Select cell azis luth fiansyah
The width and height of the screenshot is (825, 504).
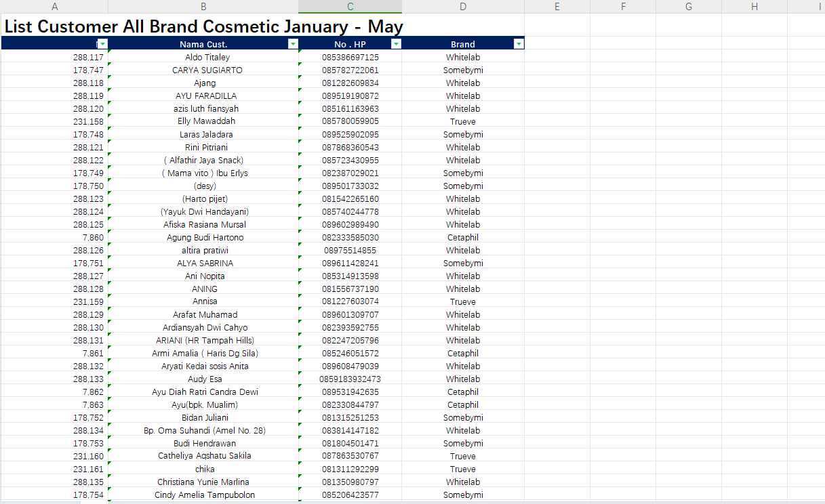pyautogui.click(x=203, y=109)
